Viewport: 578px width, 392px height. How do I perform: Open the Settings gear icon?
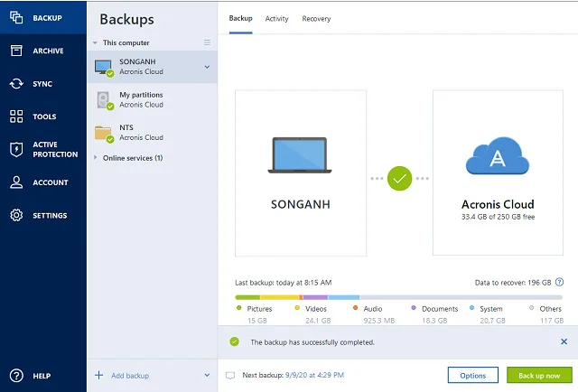point(16,215)
